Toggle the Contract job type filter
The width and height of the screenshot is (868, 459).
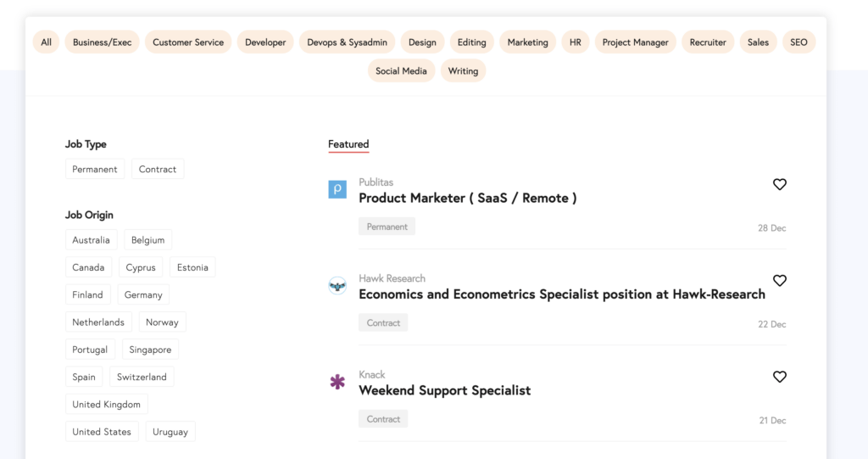click(158, 169)
